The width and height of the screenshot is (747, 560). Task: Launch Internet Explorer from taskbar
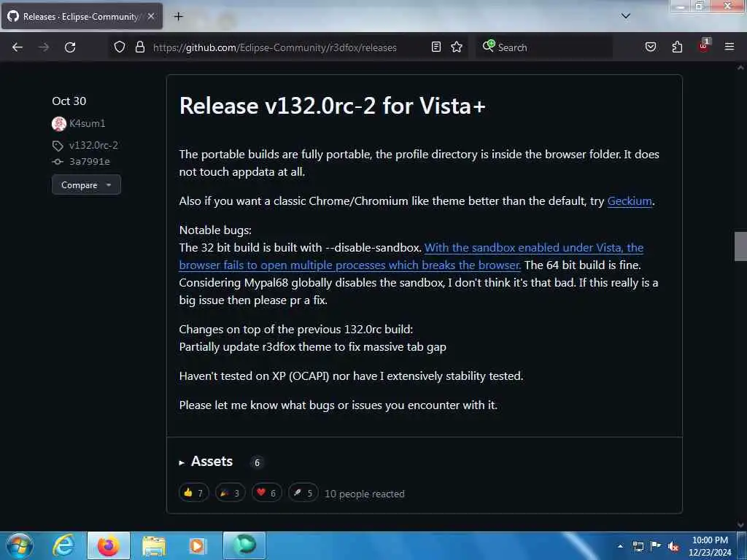[x=64, y=545]
